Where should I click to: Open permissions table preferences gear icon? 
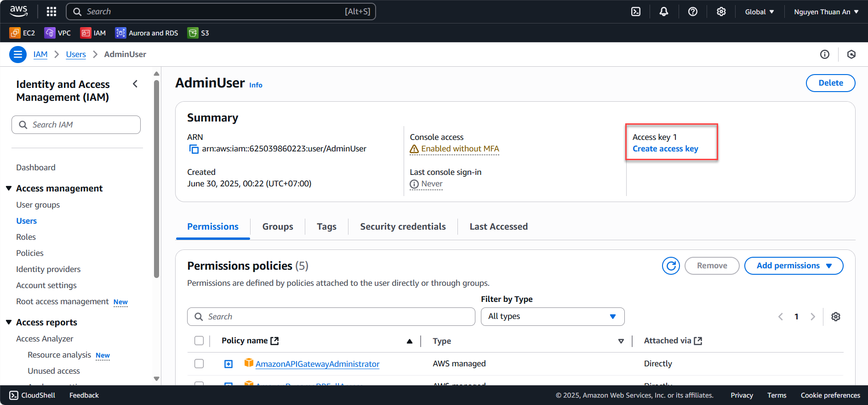pos(836,317)
